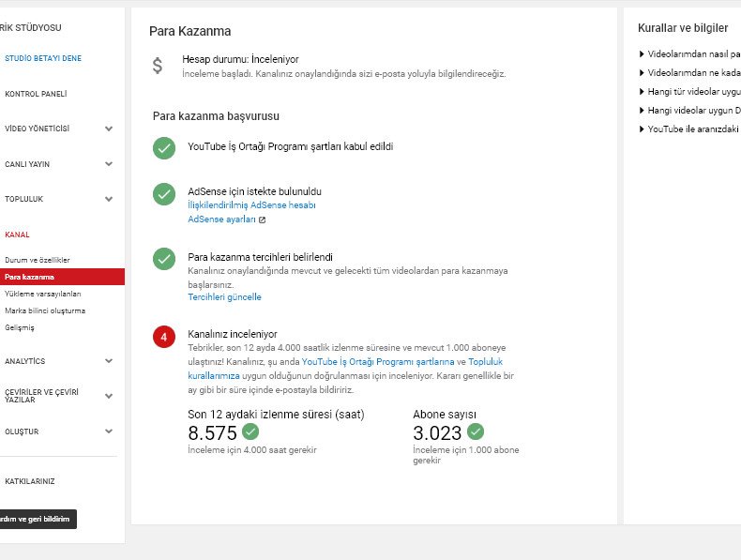Screen dimensions: 741x560
Task: Click 'Son 12 aydaki izlenme süresi (saat)' label
Action: (x=276, y=415)
